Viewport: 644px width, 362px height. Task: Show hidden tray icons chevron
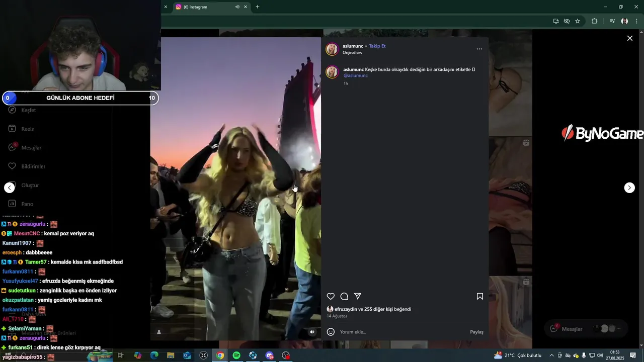[x=551, y=355]
